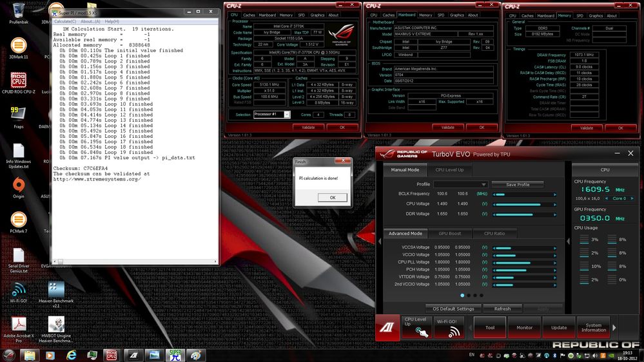Open Wi-Fi GO! in the AI Suite bar

tap(449, 327)
